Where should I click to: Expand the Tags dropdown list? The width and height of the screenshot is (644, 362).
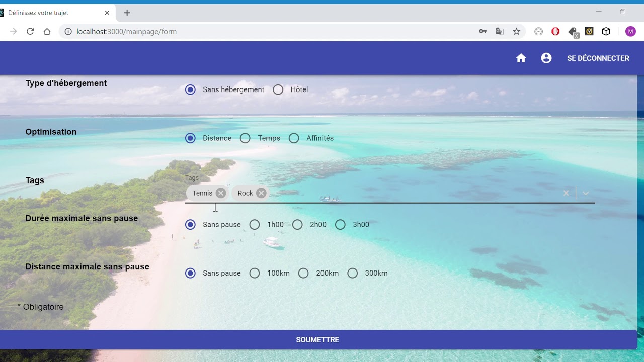pos(586,193)
